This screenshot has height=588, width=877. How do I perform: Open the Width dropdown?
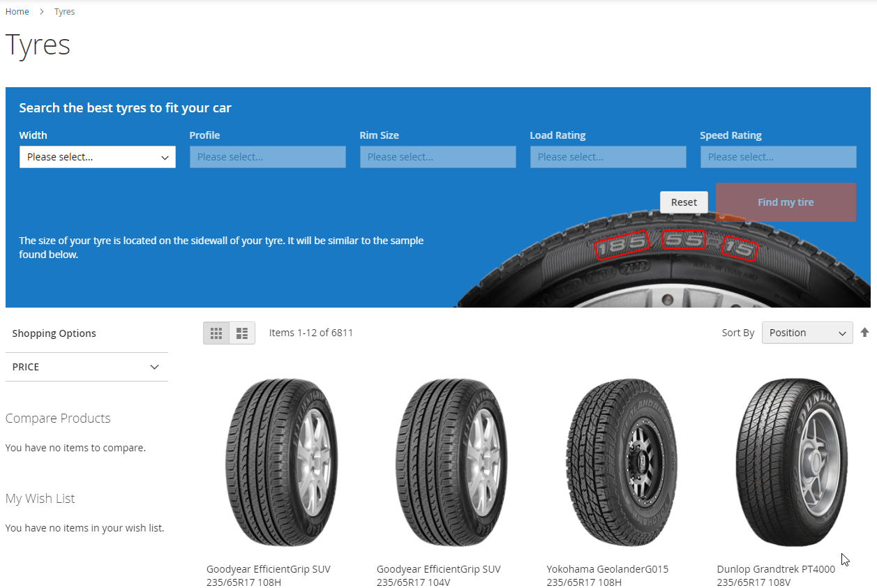click(98, 157)
